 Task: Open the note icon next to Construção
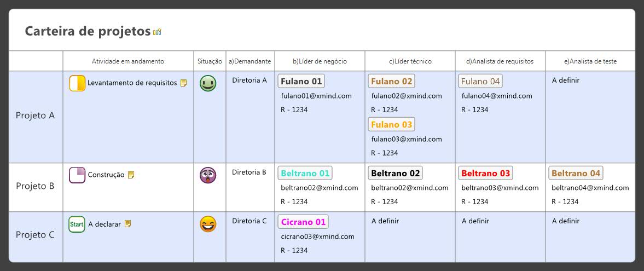pyautogui.click(x=131, y=175)
